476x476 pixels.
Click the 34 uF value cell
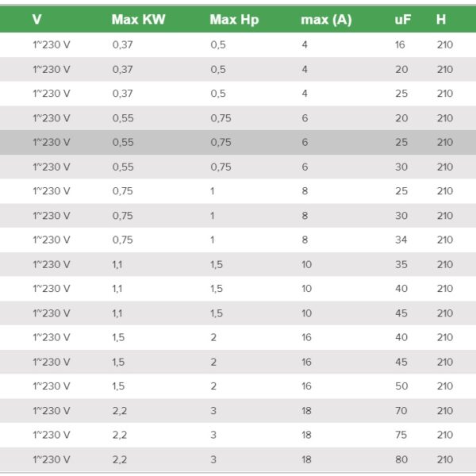tap(401, 240)
